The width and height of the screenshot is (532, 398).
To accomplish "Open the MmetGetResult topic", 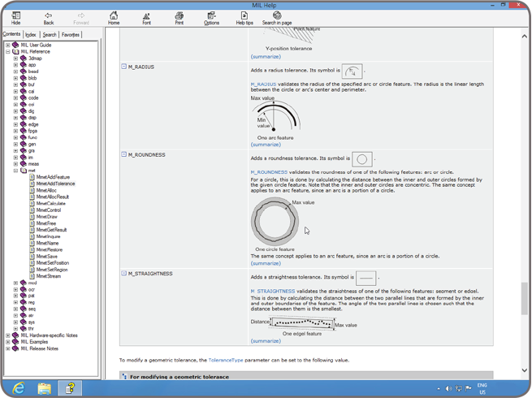I will click(x=51, y=230).
